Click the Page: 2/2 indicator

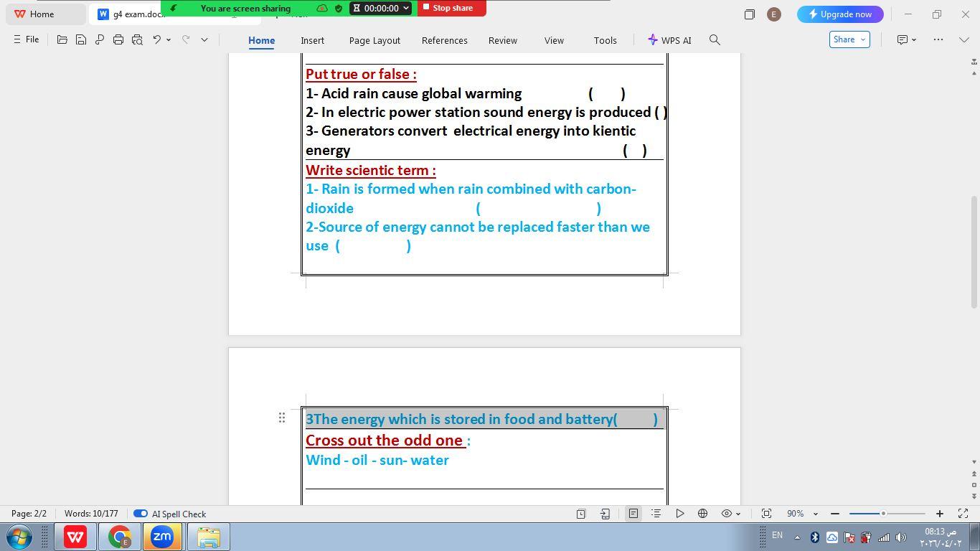pyautogui.click(x=29, y=514)
